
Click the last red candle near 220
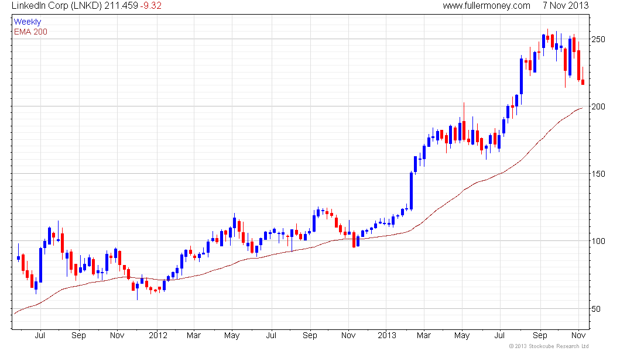coord(583,82)
